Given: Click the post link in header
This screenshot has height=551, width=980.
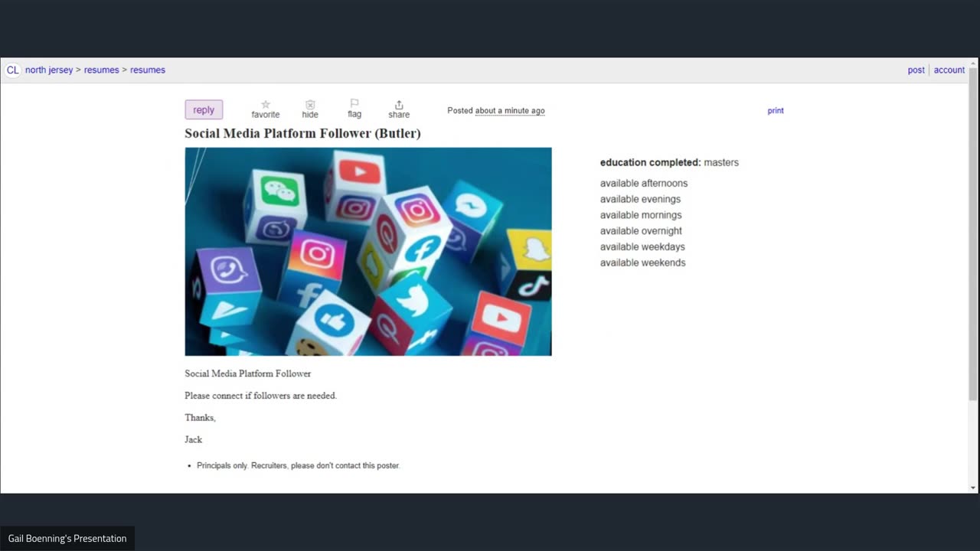Looking at the screenshot, I should coord(916,70).
